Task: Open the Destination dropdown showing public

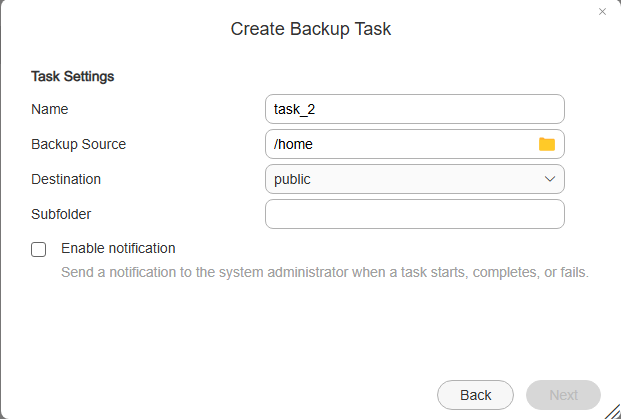Action: coord(414,179)
